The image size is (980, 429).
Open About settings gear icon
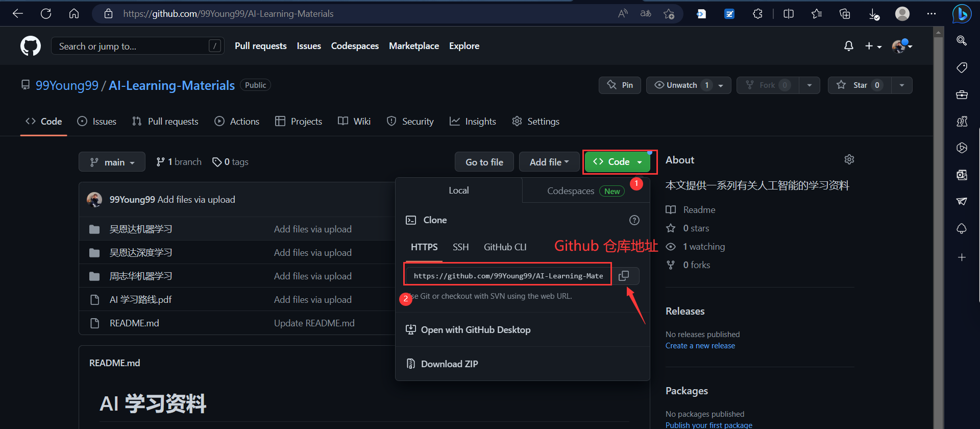(x=849, y=160)
